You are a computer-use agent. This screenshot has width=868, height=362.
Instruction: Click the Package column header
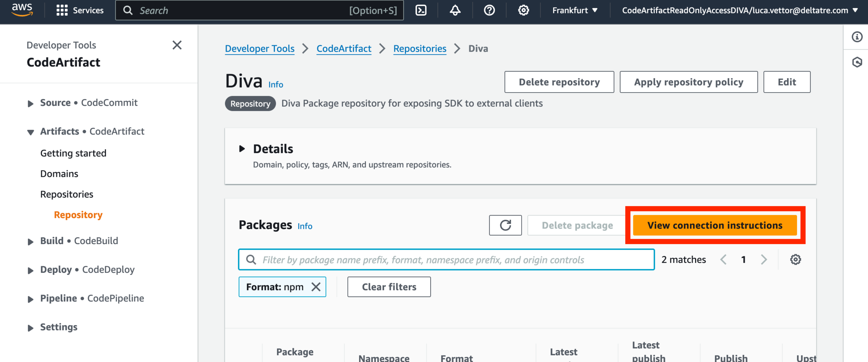(x=294, y=352)
